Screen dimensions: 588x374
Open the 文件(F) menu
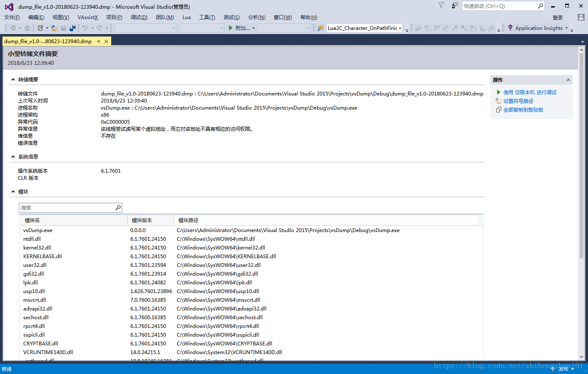(12, 17)
